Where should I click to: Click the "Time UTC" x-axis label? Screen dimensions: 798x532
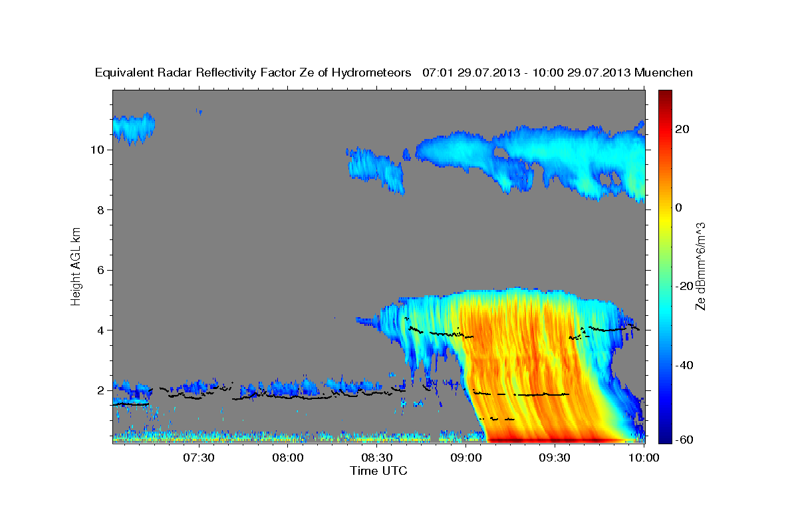pyautogui.click(x=378, y=471)
